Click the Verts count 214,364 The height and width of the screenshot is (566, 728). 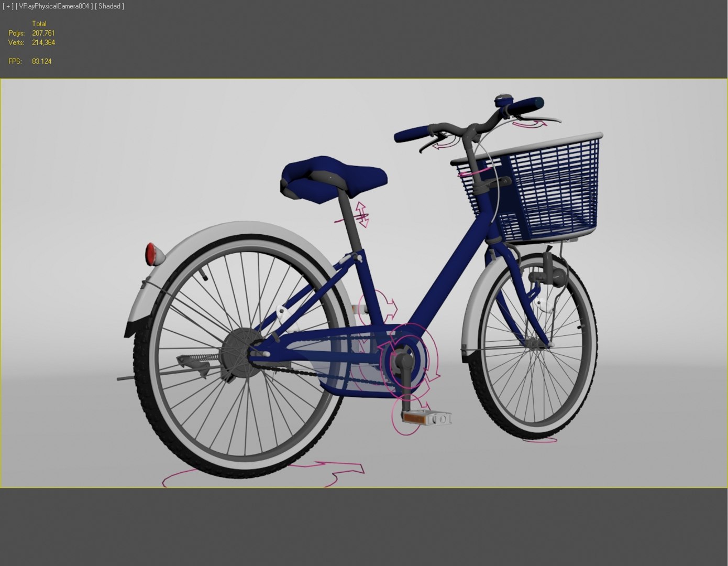point(43,42)
